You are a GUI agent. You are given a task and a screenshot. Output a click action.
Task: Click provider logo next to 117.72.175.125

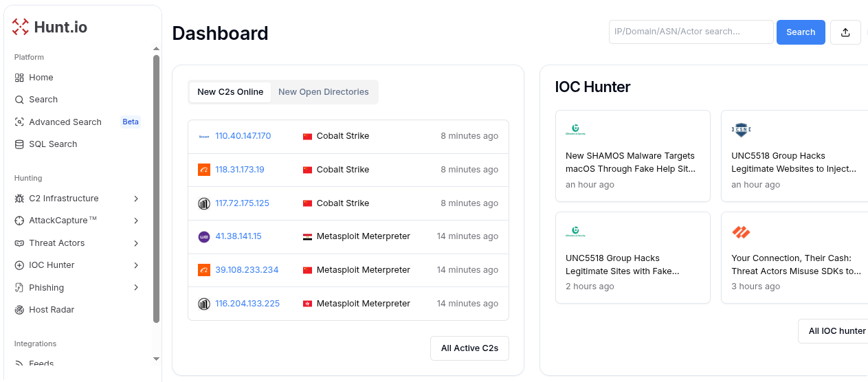[204, 203]
